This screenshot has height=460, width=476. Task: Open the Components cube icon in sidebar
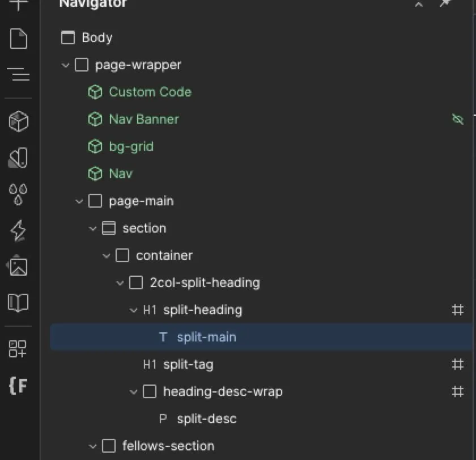(x=19, y=121)
